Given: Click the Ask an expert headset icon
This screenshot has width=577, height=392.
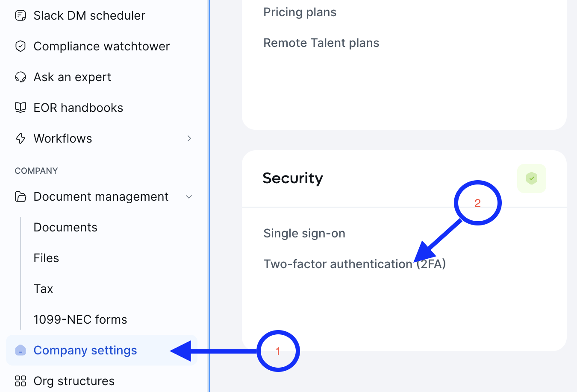Looking at the screenshot, I should (20, 77).
